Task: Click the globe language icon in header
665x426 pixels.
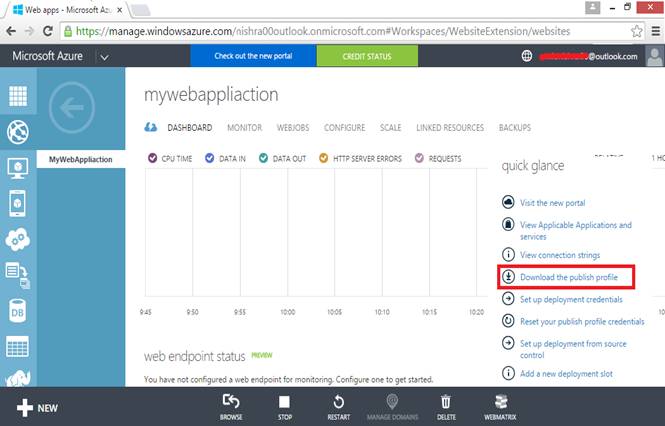Action: coord(527,56)
